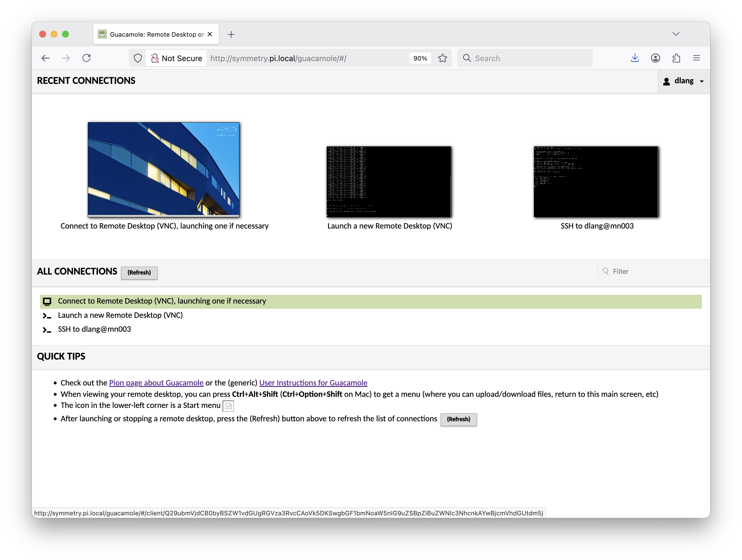This screenshot has width=742, height=560.
Task: Click the Not Secure padlock indicator
Action: tap(177, 58)
